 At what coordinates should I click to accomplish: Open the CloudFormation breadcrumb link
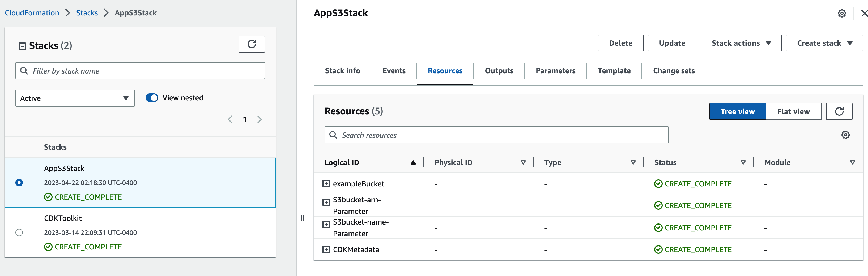click(32, 13)
